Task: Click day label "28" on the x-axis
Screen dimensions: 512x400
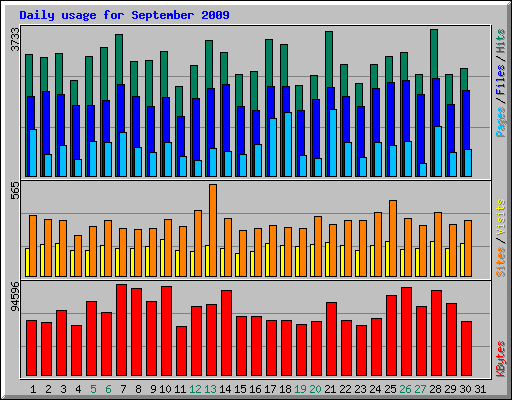Action: coord(435,389)
